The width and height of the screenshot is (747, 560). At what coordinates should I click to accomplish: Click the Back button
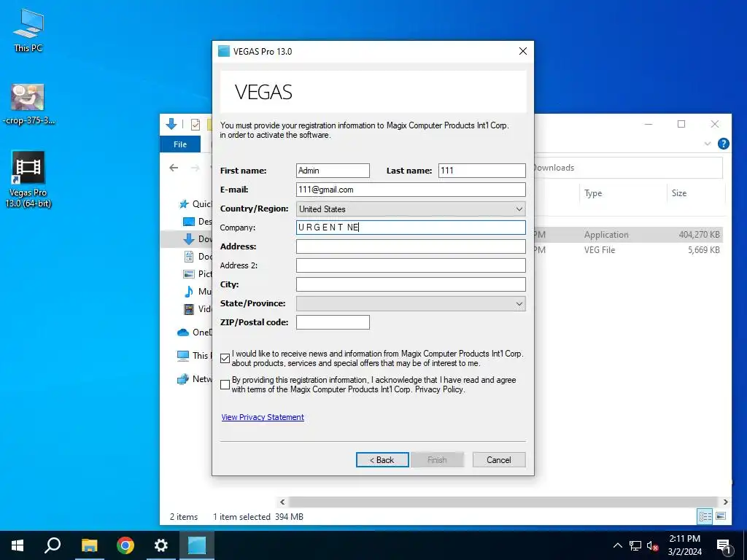[x=382, y=459]
